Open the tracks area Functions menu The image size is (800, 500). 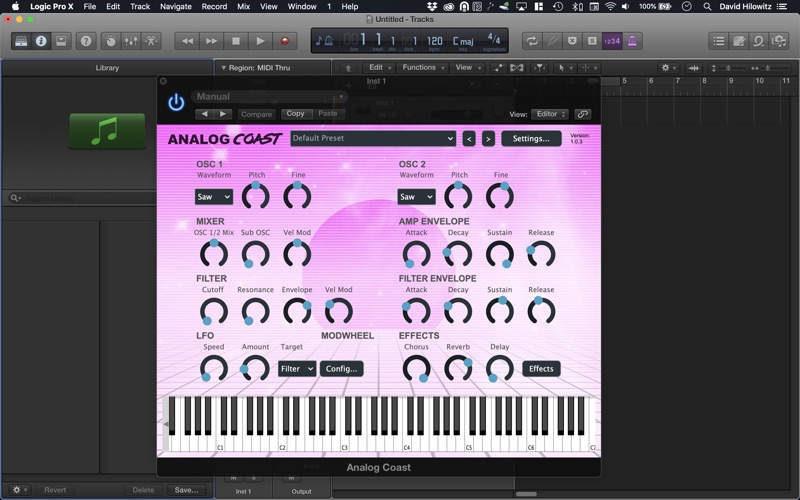coord(422,67)
